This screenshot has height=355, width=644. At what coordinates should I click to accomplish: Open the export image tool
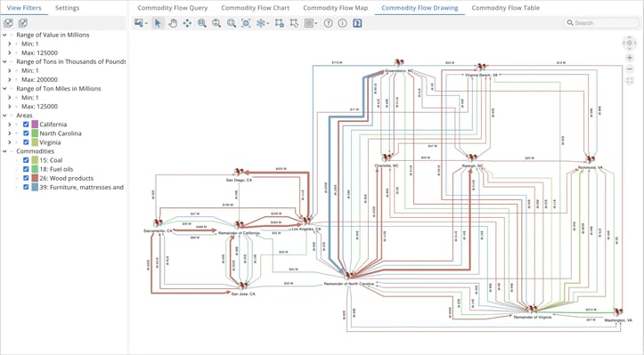[x=139, y=23]
